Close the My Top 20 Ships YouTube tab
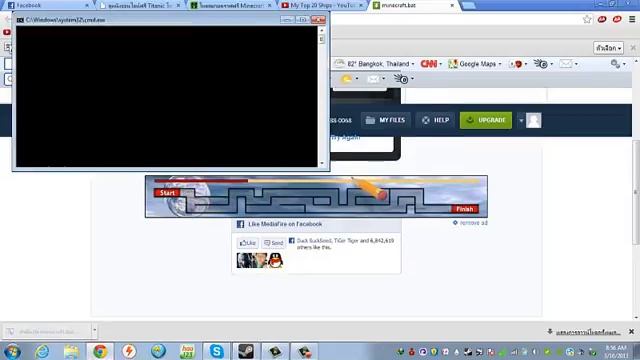The width and height of the screenshot is (640, 360). coord(361,5)
